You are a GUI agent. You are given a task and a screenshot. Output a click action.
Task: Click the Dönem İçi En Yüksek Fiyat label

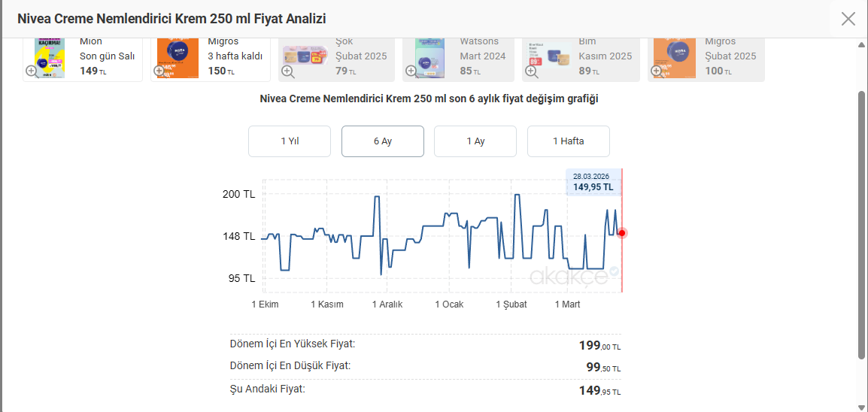[x=293, y=344]
